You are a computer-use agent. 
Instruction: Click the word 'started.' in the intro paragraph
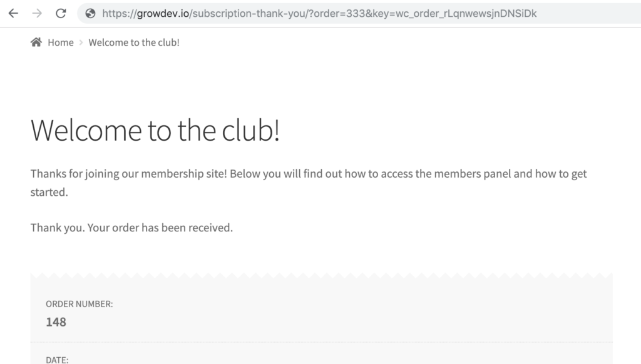point(49,192)
